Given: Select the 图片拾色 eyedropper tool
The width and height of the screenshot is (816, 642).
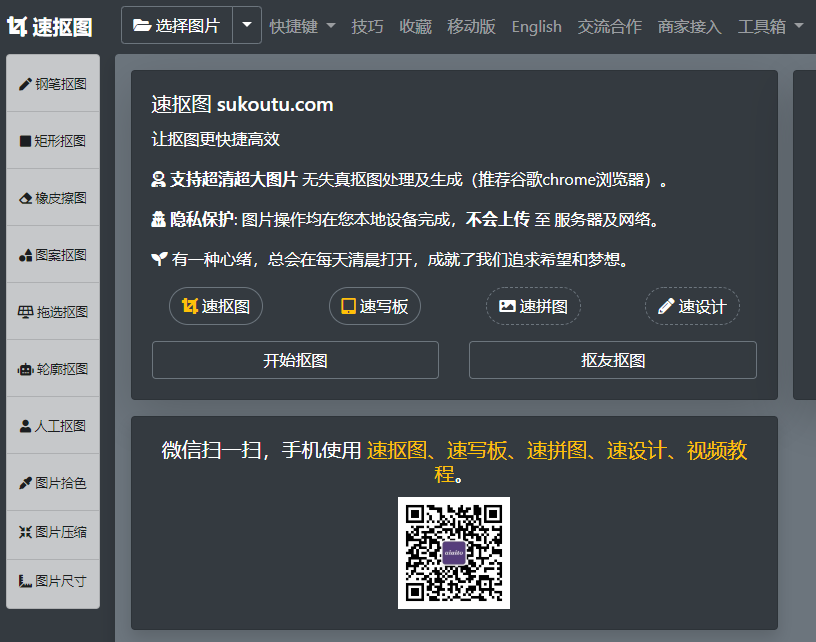Looking at the screenshot, I should 53,483.
